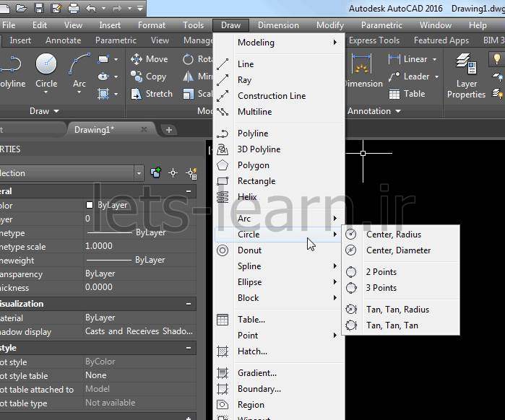
Task: Click the Region icon in Draw menu
Action: click(223, 405)
